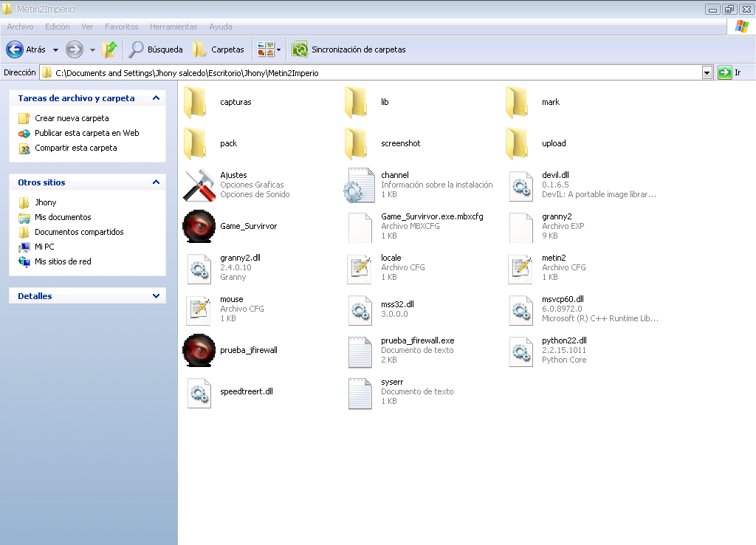The width and height of the screenshot is (756, 545).
Task: Open the Búsqueda search tool
Action: [x=156, y=49]
